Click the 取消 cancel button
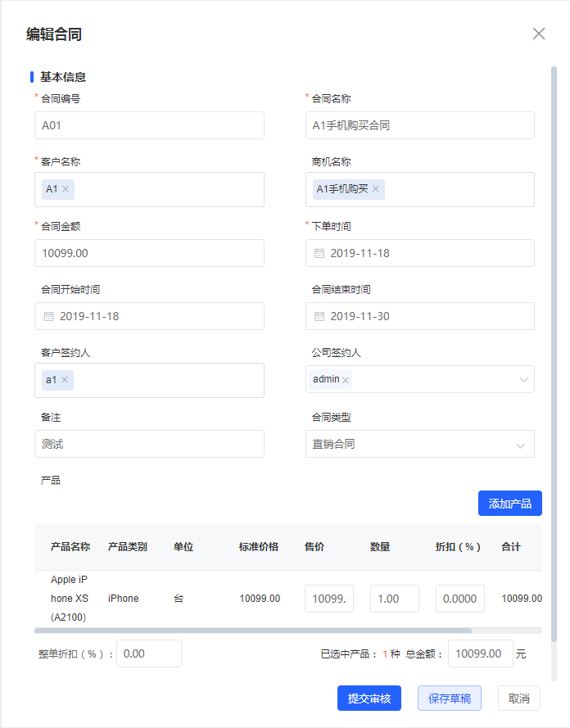570x728 pixels. tap(518, 699)
